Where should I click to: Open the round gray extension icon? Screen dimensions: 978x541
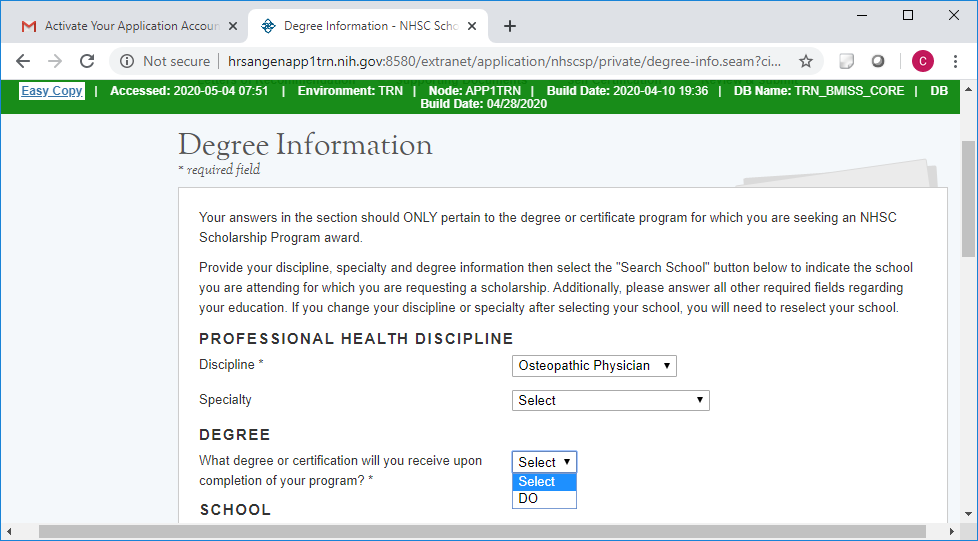878,61
